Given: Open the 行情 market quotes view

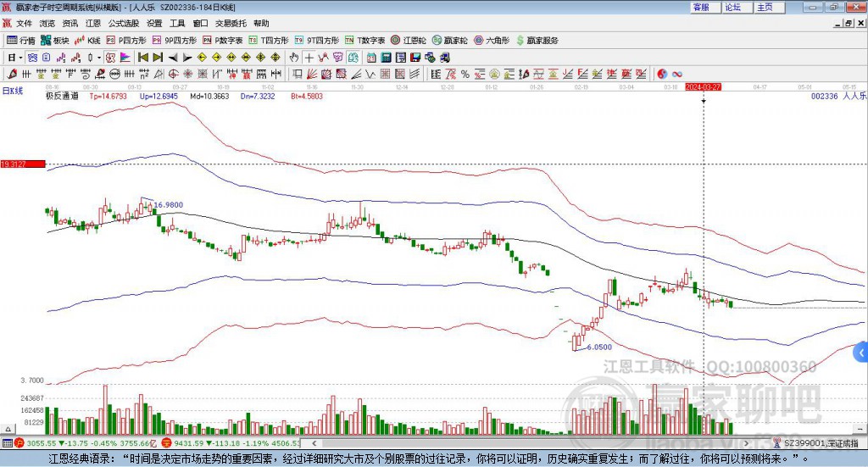Looking at the screenshot, I should 20,41.
